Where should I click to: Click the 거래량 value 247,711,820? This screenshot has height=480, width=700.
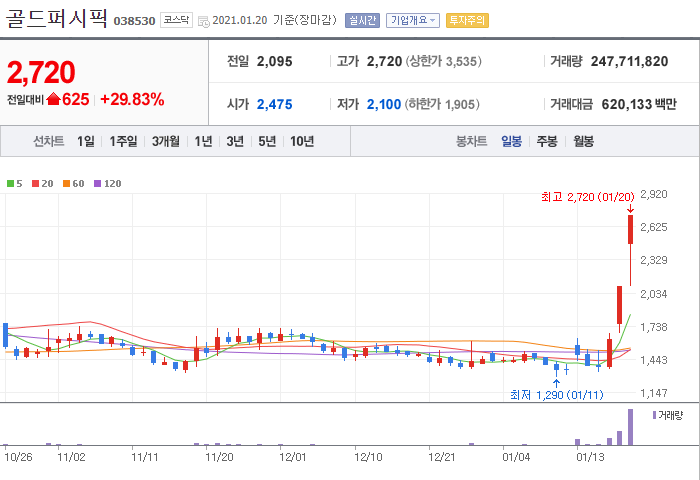tap(629, 62)
